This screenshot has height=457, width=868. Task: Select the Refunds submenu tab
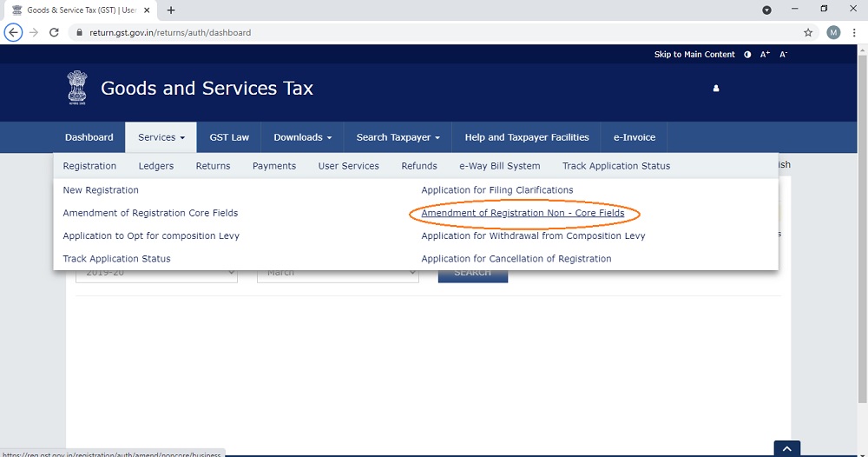[419, 166]
